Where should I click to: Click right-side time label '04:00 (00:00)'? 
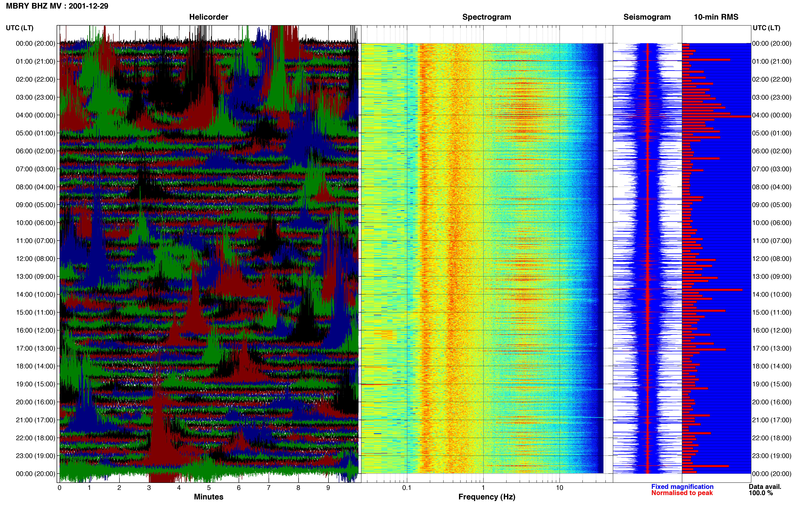[x=772, y=115]
